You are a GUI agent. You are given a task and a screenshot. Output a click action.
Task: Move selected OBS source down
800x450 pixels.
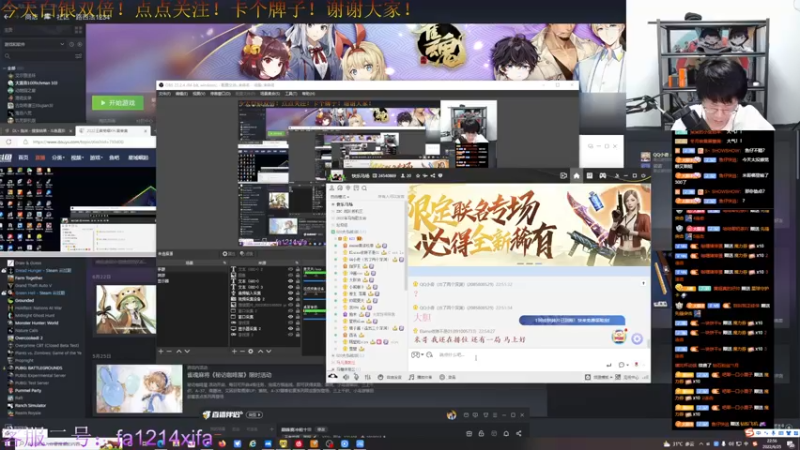[x=269, y=352]
